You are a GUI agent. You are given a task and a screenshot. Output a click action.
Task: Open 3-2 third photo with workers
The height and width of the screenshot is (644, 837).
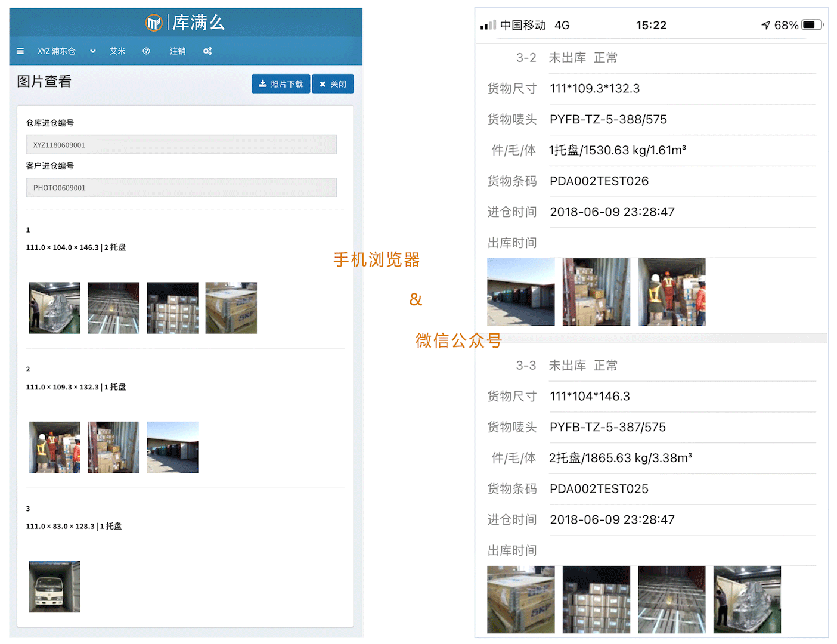[672, 292]
